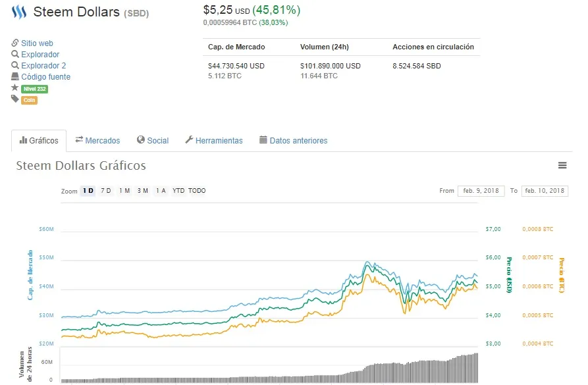Image resolution: width=588 pixels, height=385 pixels.
Task: Click the tag icon beside Coin
Action: tap(15, 99)
